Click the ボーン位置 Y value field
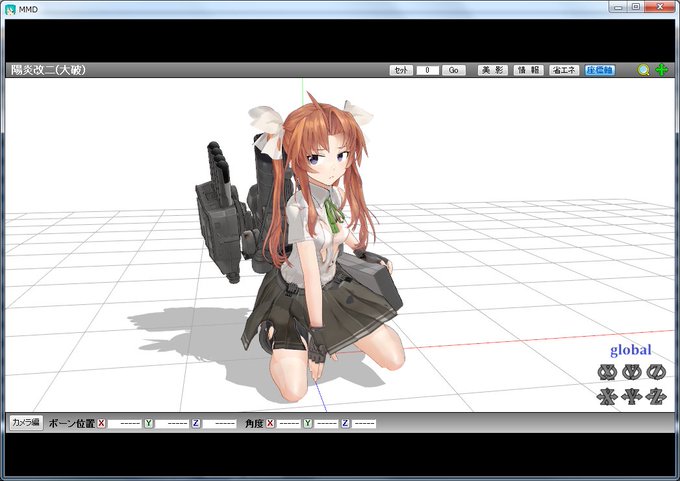This screenshot has height=481, width=680. pyautogui.click(x=172, y=423)
